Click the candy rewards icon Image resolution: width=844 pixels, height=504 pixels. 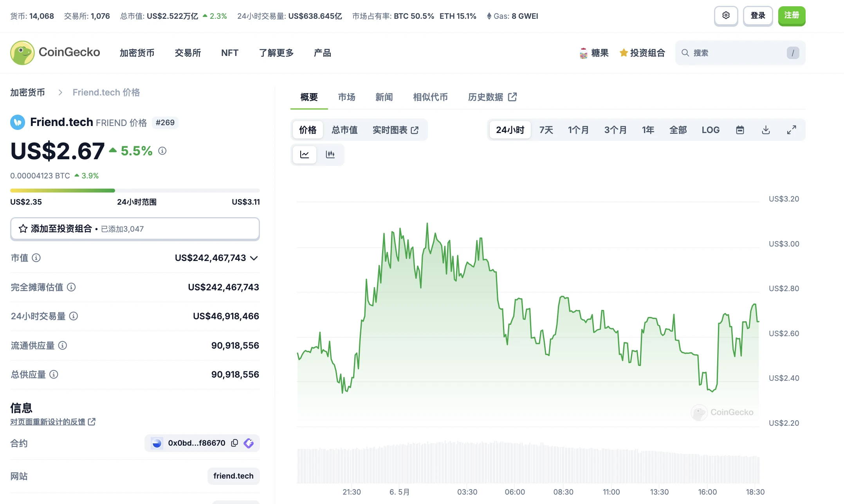pyautogui.click(x=584, y=52)
